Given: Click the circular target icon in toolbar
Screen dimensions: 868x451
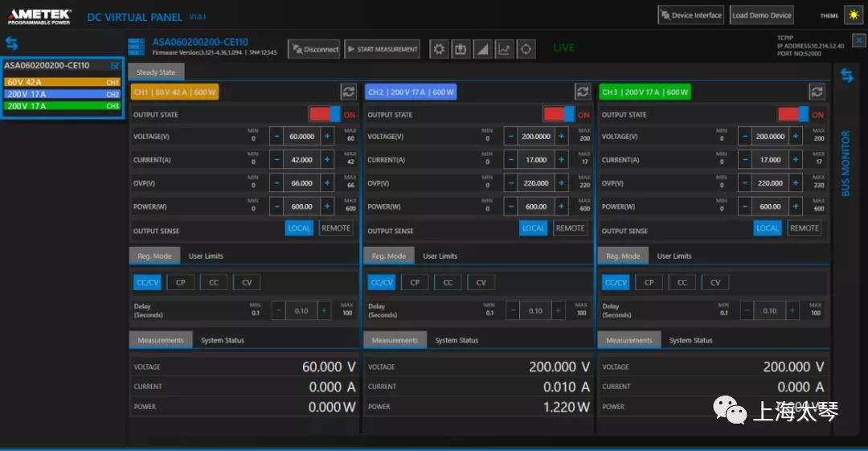Looking at the screenshot, I should point(526,49).
